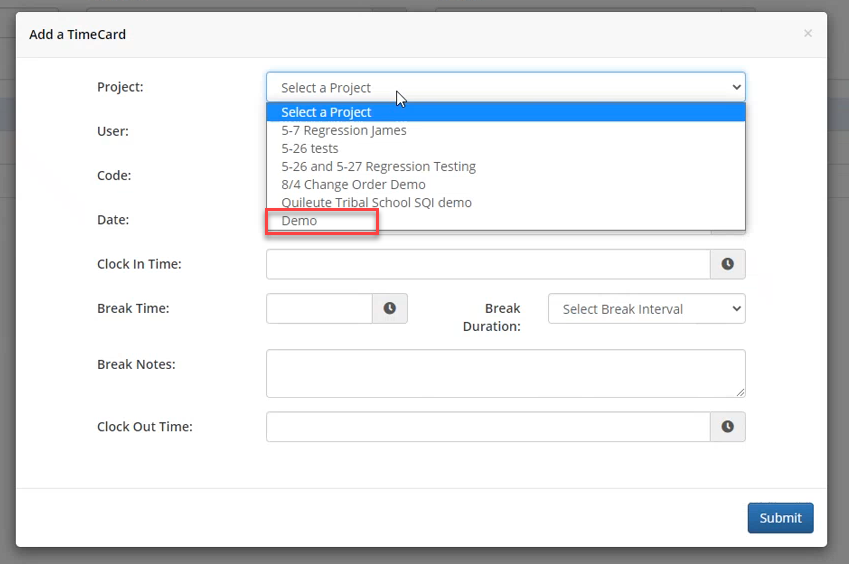The width and height of the screenshot is (849, 564).
Task: Focus the Clock In Time input field
Action: [x=488, y=264]
